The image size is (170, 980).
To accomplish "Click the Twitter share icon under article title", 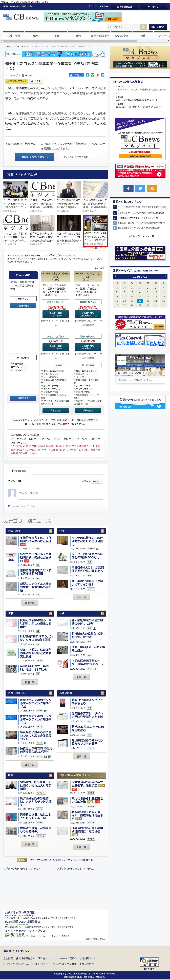I will (x=88, y=75).
